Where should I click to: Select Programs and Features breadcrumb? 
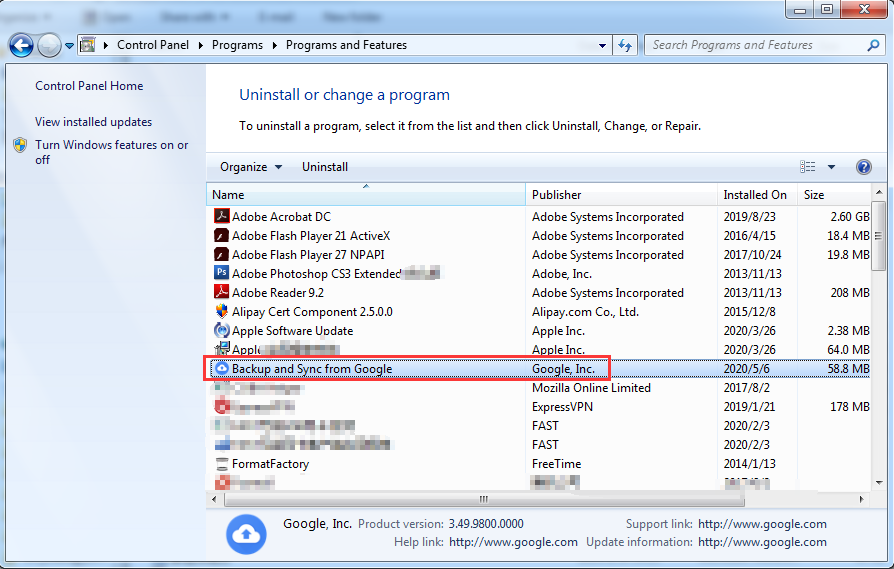(346, 45)
